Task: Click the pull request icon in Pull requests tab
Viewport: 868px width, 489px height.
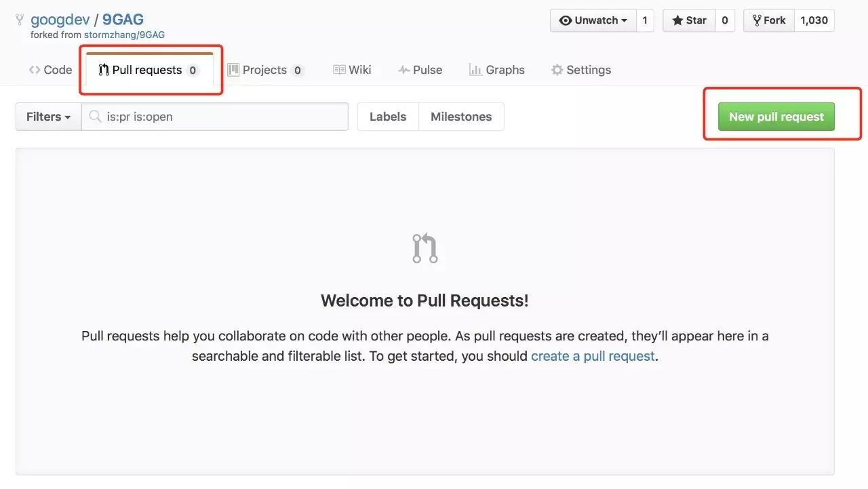Action: [x=104, y=70]
